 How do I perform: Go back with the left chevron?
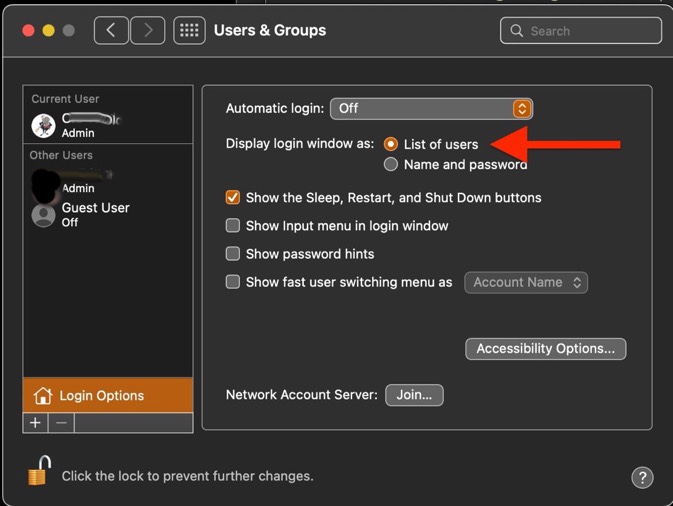pyautogui.click(x=110, y=30)
